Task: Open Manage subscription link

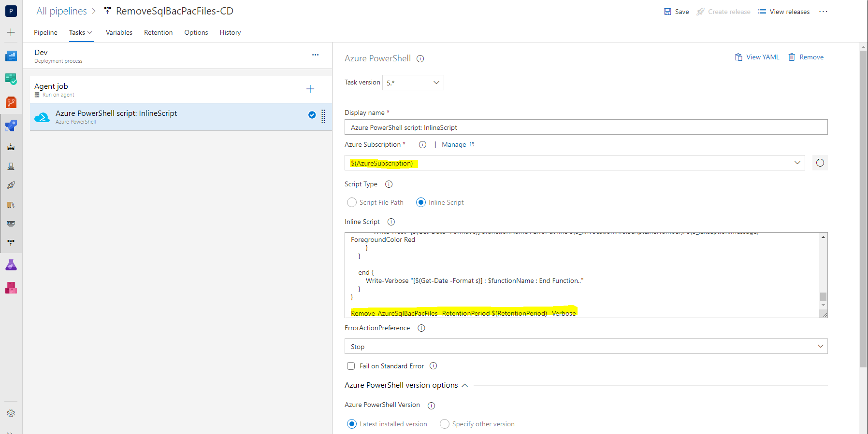Action: point(458,144)
